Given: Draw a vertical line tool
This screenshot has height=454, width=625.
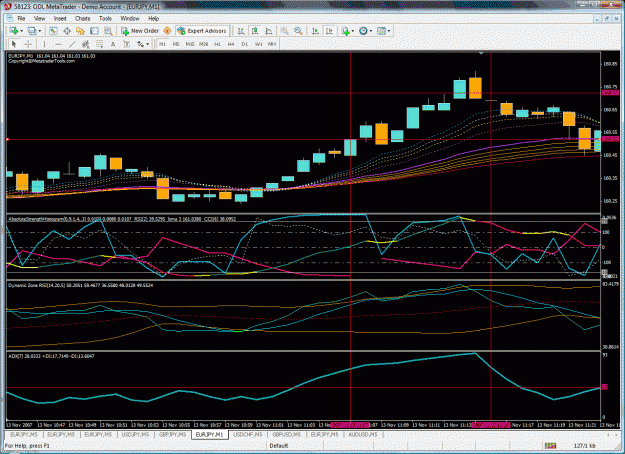Looking at the screenshot, I should (x=44, y=44).
